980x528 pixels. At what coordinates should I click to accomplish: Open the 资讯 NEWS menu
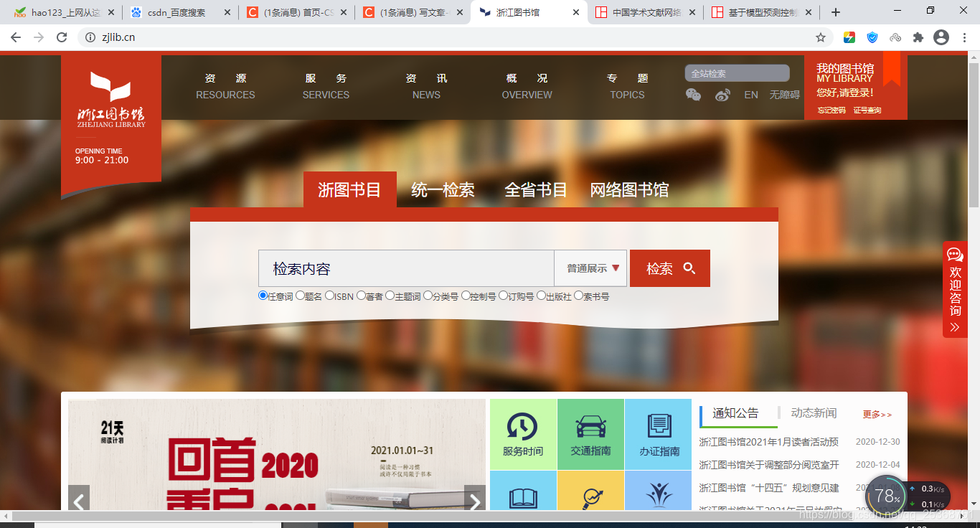426,86
